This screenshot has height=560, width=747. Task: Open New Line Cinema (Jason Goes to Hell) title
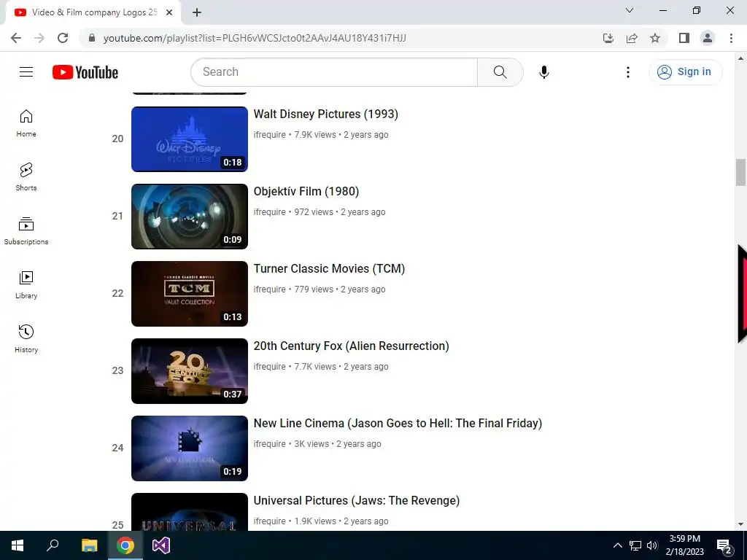point(398,424)
